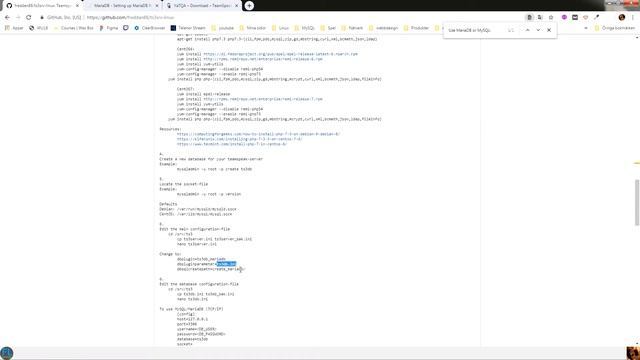
Task: Close the find-in-page bar
Action: [549, 30]
